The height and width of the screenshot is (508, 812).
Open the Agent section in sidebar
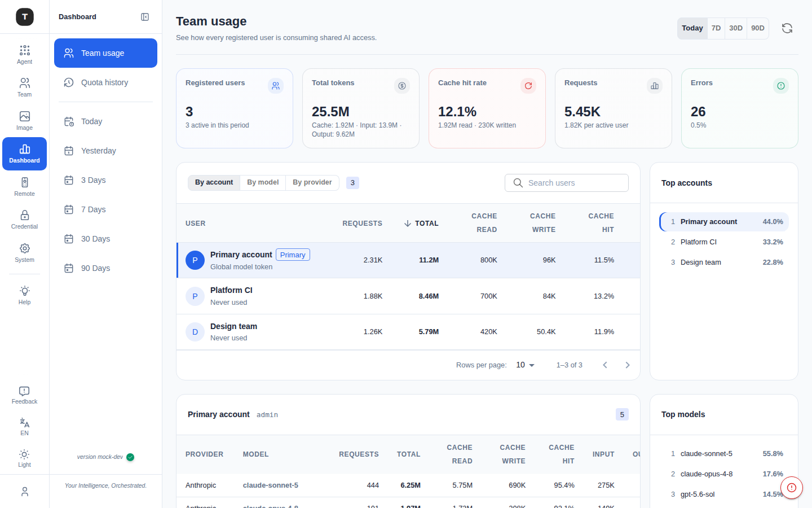point(24,55)
